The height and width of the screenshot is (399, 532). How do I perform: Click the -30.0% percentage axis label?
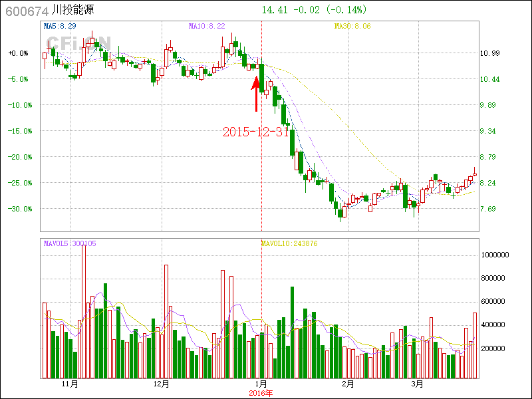[18, 209]
